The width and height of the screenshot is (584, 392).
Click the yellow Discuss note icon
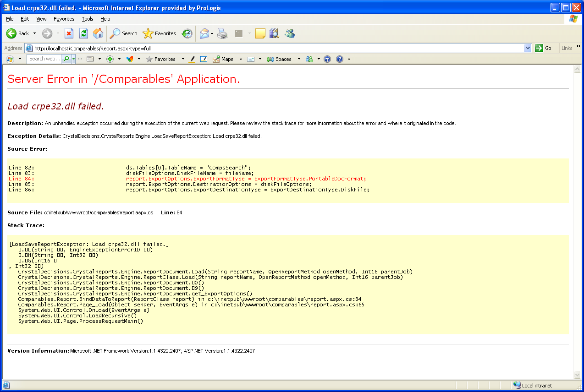click(260, 33)
